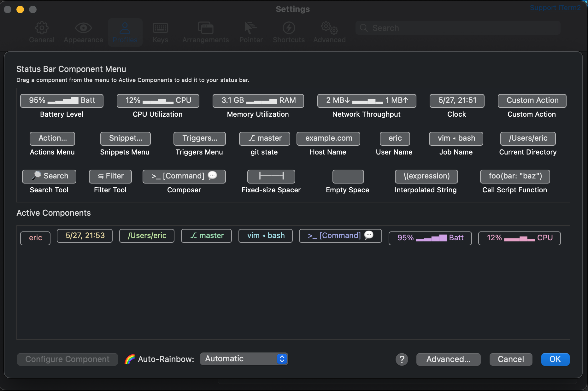Select the Snippets Menu component

[125, 138]
